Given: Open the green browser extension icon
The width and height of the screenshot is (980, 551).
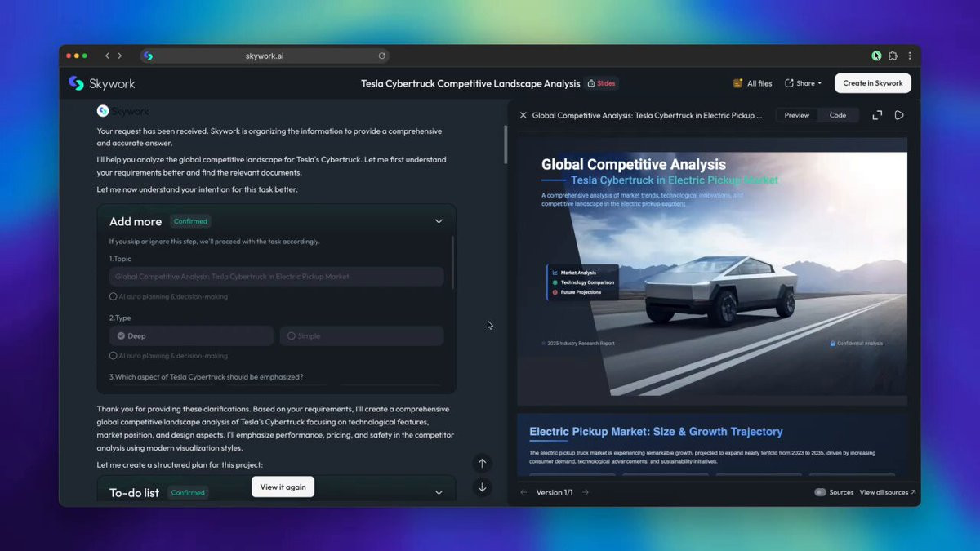Looking at the screenshot, I should pos(876,56).
